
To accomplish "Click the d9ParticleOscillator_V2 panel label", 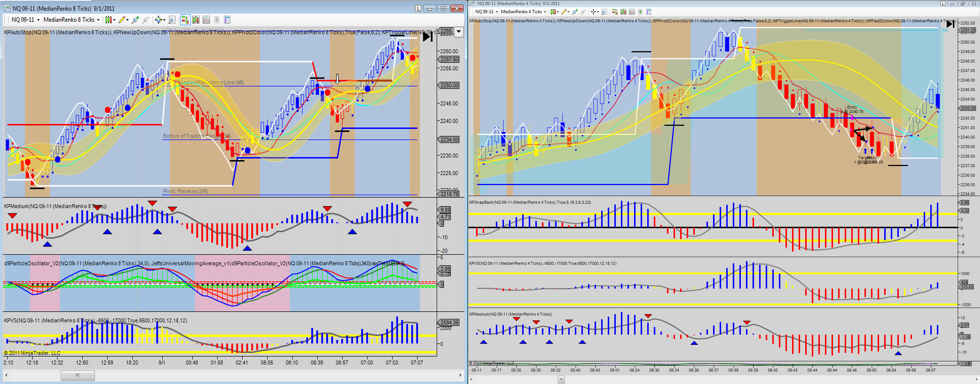I will [x=204, y=263].
